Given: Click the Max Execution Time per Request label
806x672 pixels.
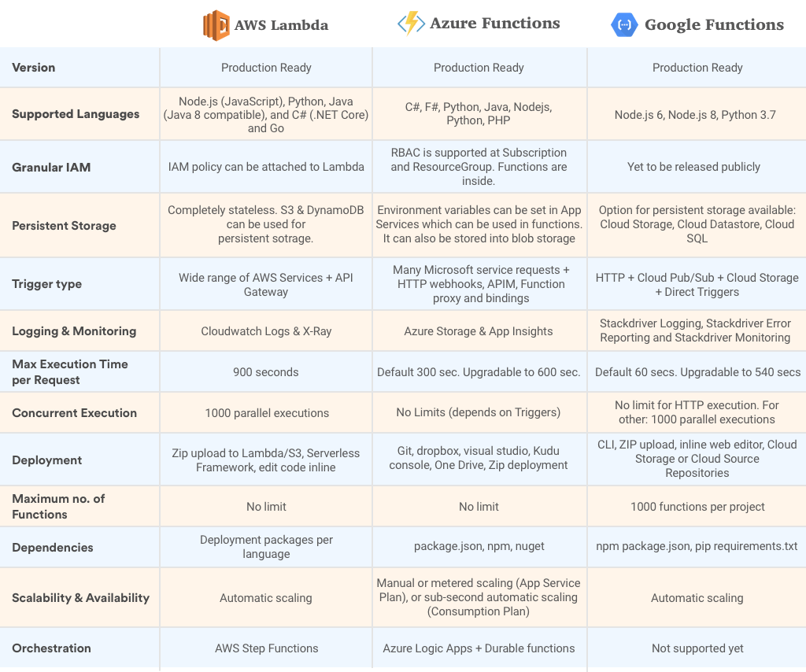Looking at the screenshot, I should tap(70, 372).
